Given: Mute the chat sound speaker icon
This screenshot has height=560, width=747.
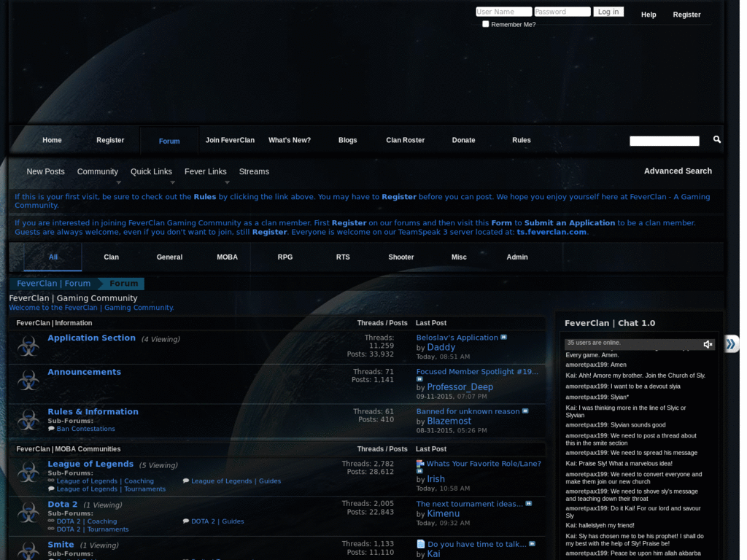Looking at the screenshot, I should point(708,344).
